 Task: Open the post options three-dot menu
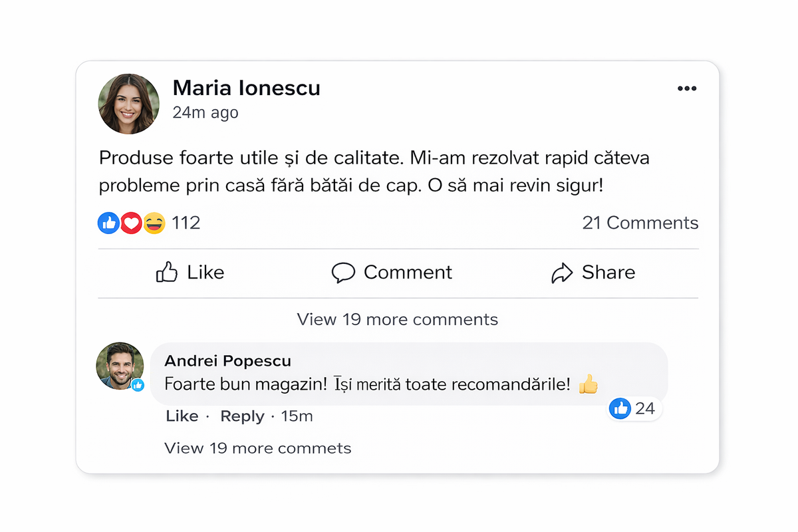click(687, 88)
